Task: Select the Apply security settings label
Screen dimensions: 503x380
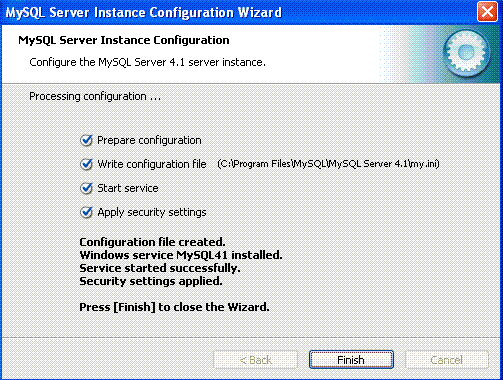Action: coord(152,212)
